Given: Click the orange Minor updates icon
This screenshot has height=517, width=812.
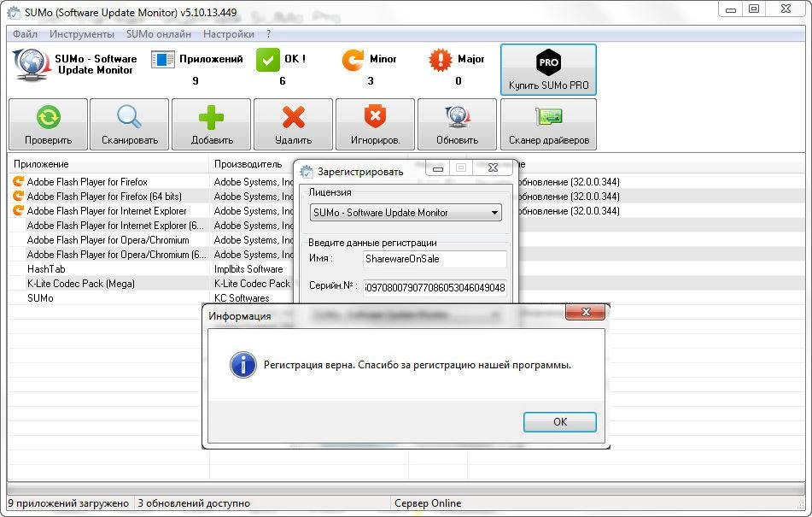Looking at the screenshot, I should [353, 60].
